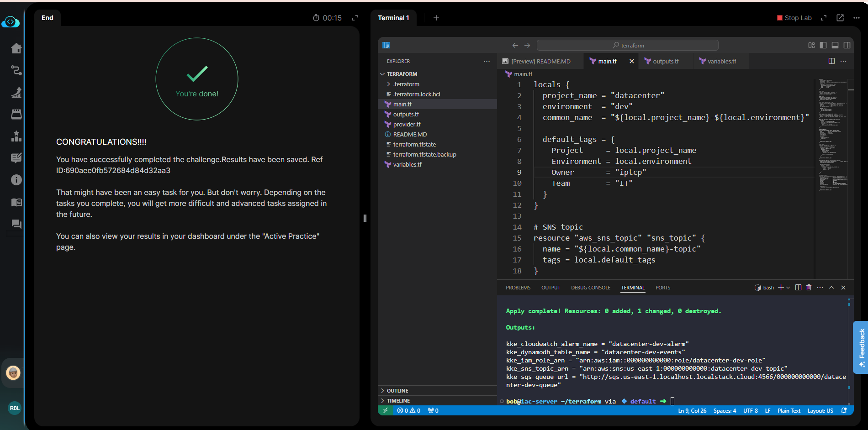The width and height of the screenshot is (868, 430).
Task: Open notifications bell in status bar
Action: point(844,410)
